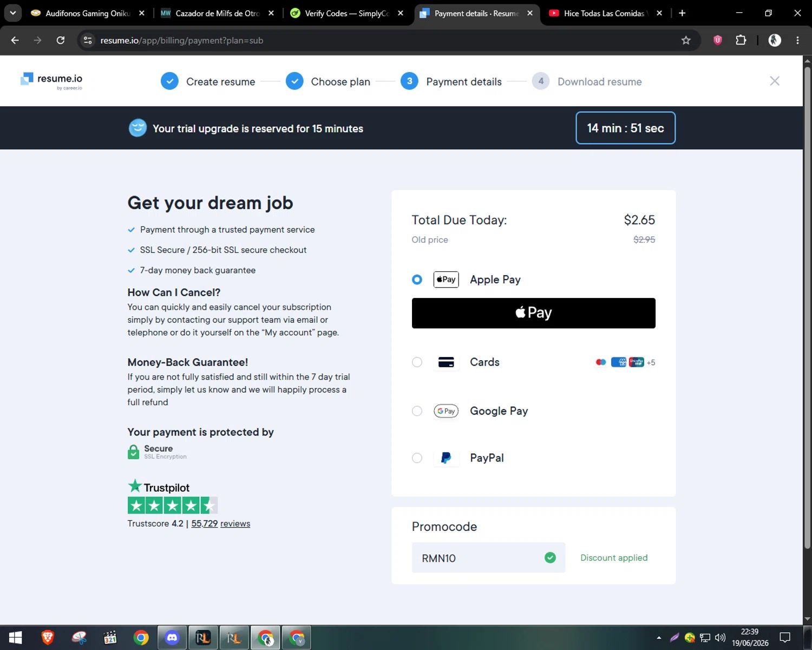The height and width of the screenshot is (650, 812).
Task: Bookmark this page with star icon
Action: click(686, 40)
